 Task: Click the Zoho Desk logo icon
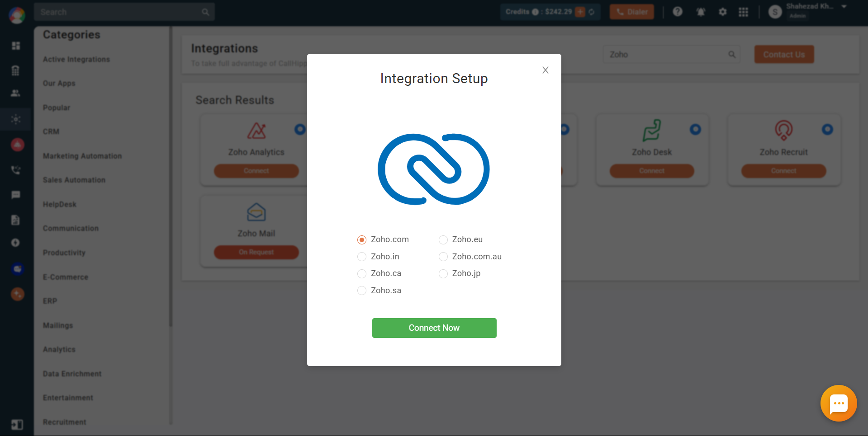[652, 131]
